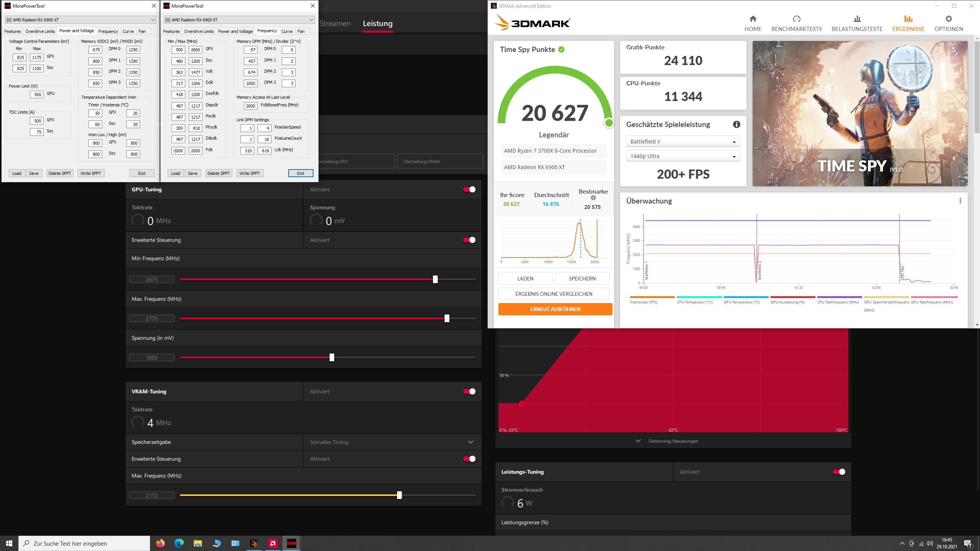Click the Time Spy thumbnail image

click(860, 114)
